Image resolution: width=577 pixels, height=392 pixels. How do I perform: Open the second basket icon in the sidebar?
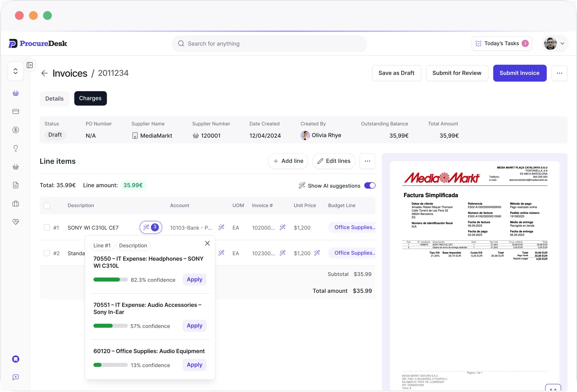click(x=16, y=167)
